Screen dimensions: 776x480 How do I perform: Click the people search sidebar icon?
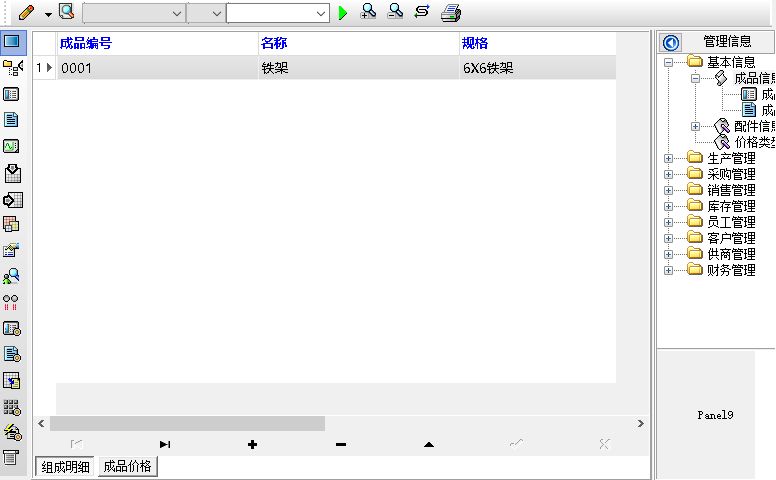[x=11, y=276]
